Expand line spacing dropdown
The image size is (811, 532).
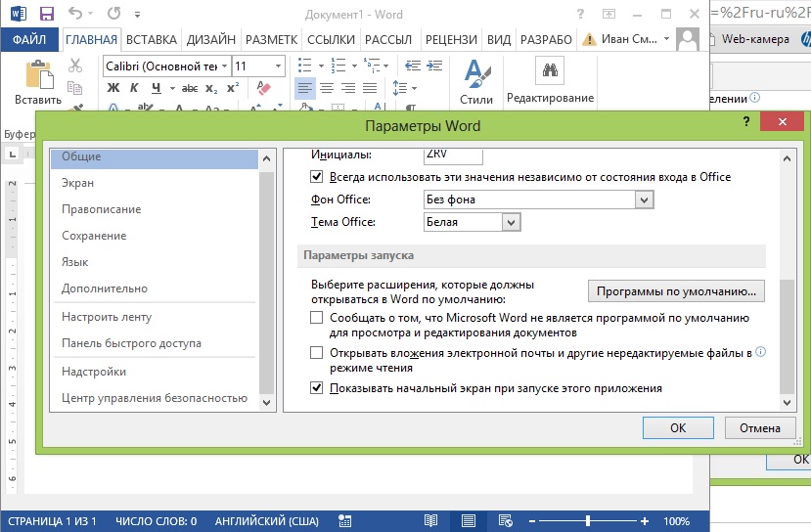tap(414, 88)
